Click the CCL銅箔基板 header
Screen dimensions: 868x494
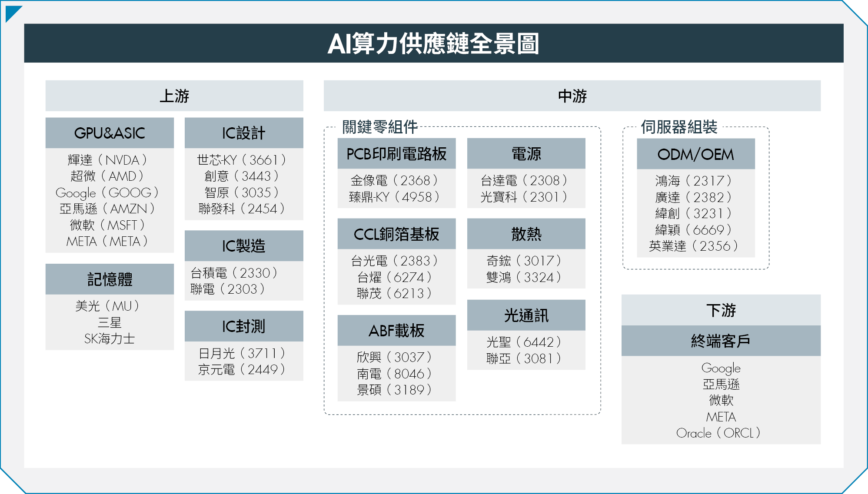(396, 234)
